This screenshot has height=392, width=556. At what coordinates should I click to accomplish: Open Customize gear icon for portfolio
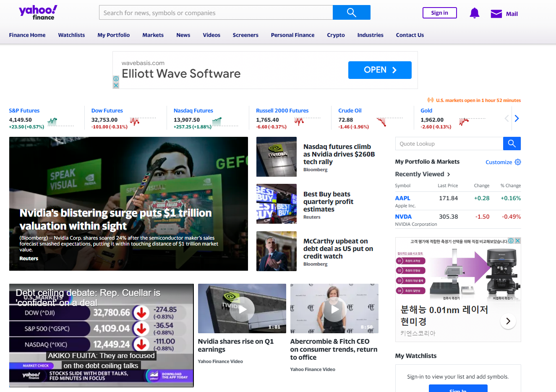518,162
